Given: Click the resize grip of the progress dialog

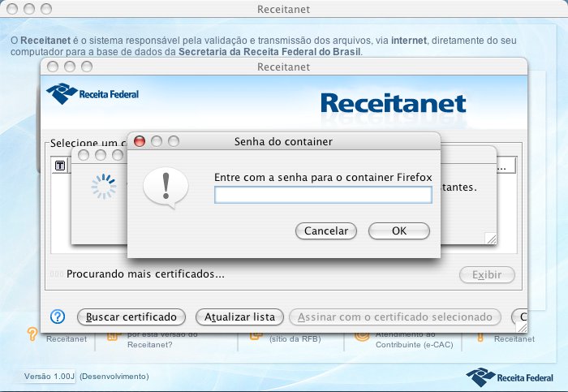Looking at the screenshot, I should (491, 239).
